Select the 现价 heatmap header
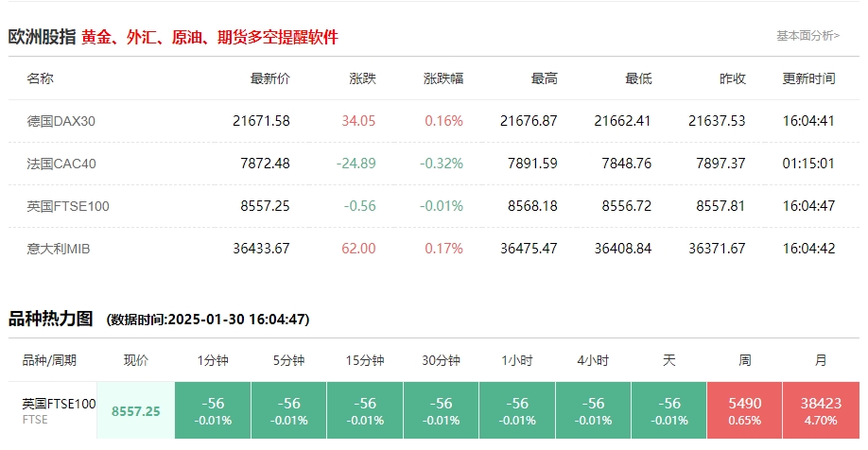This screenshot has width=868, height=450. click(x=135, y=361)
